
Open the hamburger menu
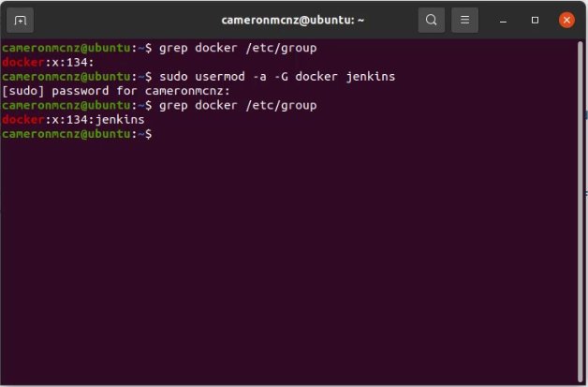point(464,20)
